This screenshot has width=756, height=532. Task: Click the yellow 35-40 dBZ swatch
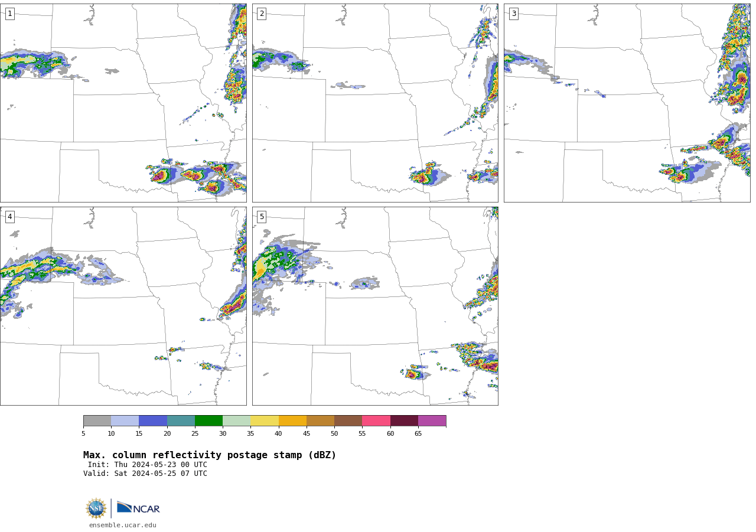(x=265, y=420)
